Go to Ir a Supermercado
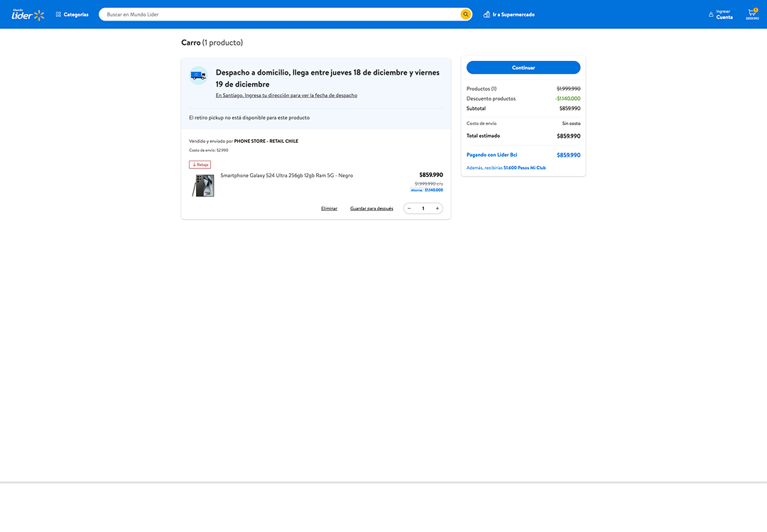Image resolution: width=767 pixels, height=532 pixels. [x=508, y=15]
